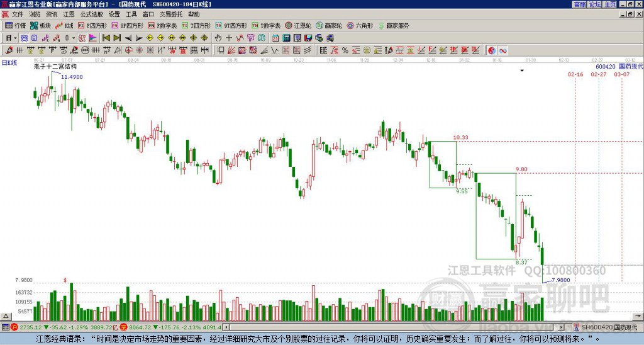Open the P数字表 table

coord(162,25)
